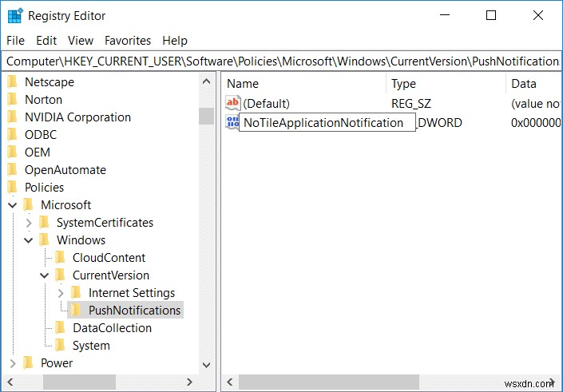The width and height of the screenshot is (563, 392).
Task: Click the OEM folder icon
Action: click(12, 152)
